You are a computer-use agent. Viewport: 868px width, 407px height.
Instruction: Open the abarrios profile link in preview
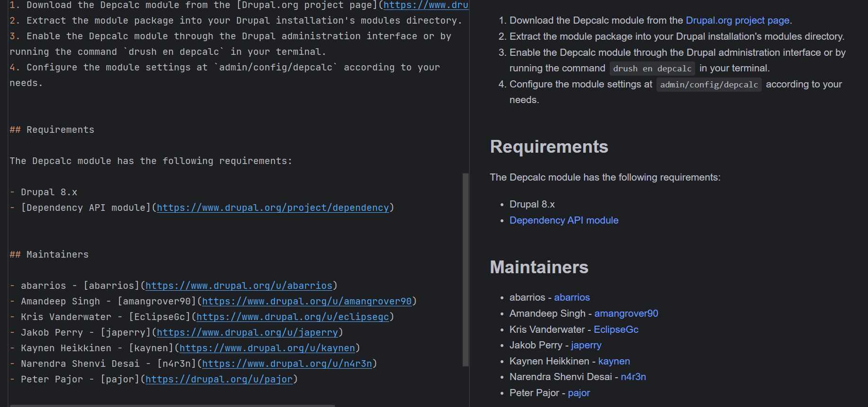point(571,297)
